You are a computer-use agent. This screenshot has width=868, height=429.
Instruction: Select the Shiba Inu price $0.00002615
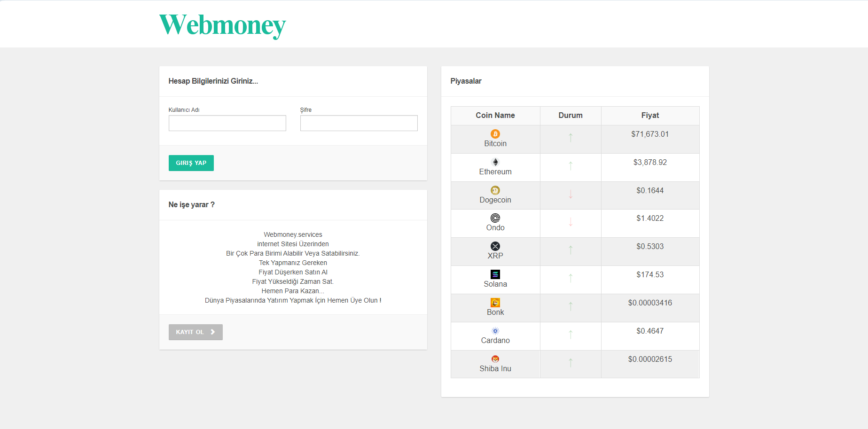pos(650,359)
